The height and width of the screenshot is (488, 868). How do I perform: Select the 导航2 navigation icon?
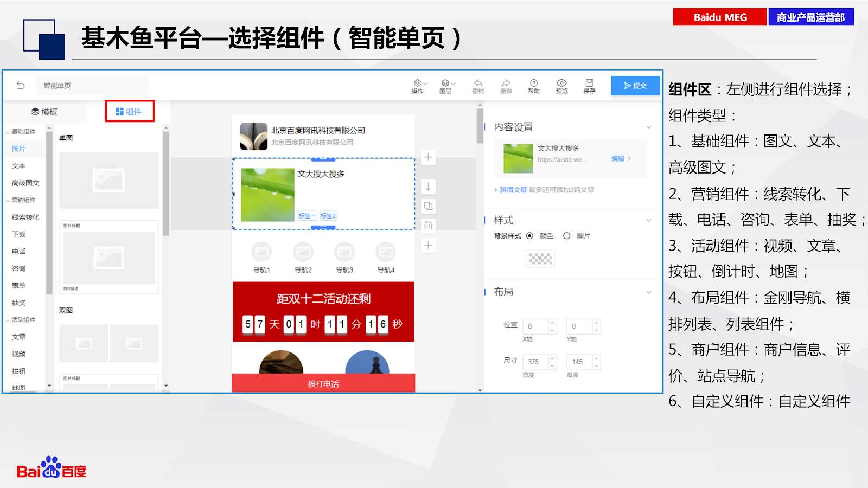click(303, 252)
